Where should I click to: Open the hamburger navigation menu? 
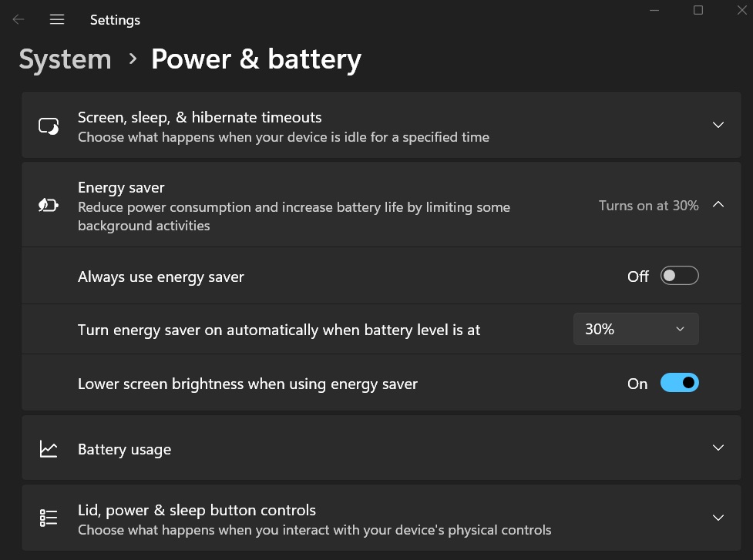57,19
